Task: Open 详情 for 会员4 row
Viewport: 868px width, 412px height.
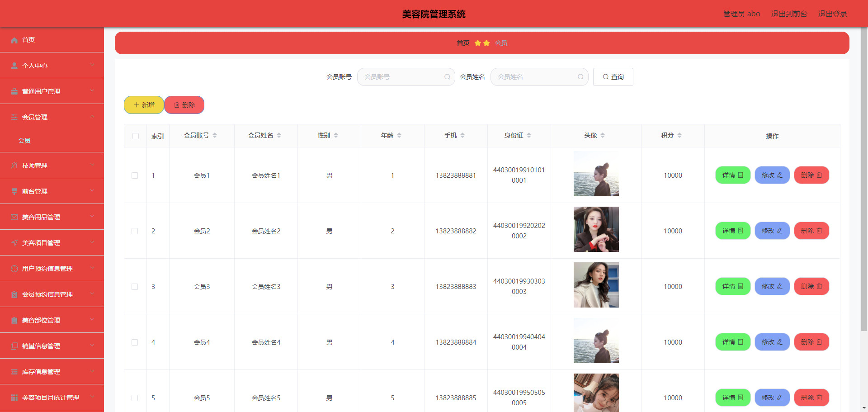Action: coord(733,342)
